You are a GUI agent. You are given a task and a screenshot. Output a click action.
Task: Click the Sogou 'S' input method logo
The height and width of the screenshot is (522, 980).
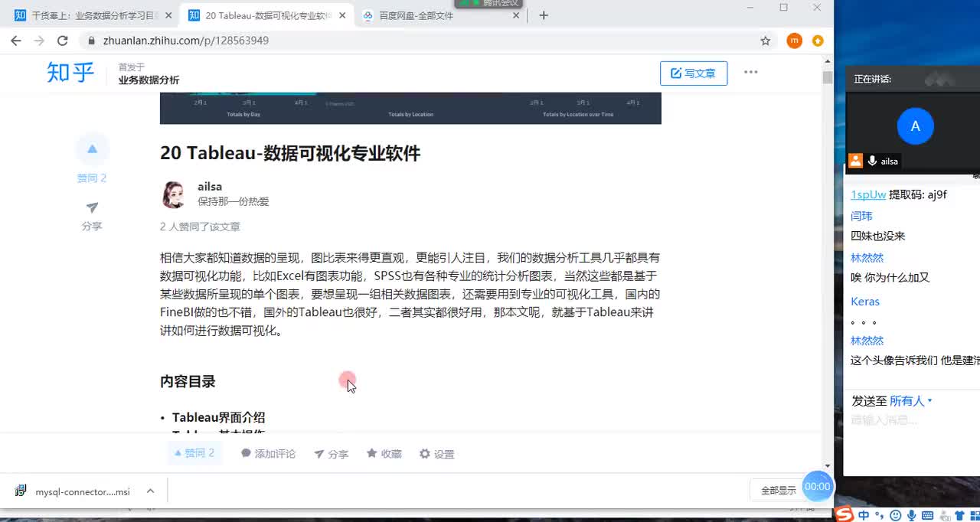(x=844, y=514)
